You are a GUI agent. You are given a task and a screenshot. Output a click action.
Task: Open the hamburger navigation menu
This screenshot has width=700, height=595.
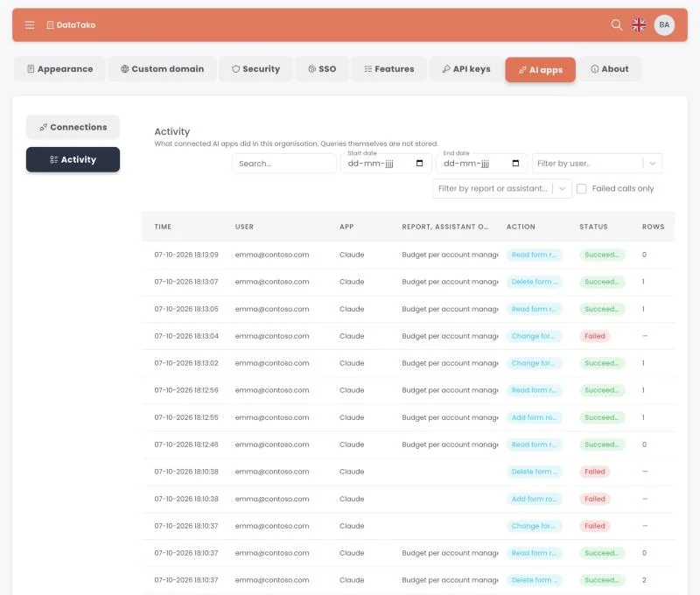tap(30, 25)
